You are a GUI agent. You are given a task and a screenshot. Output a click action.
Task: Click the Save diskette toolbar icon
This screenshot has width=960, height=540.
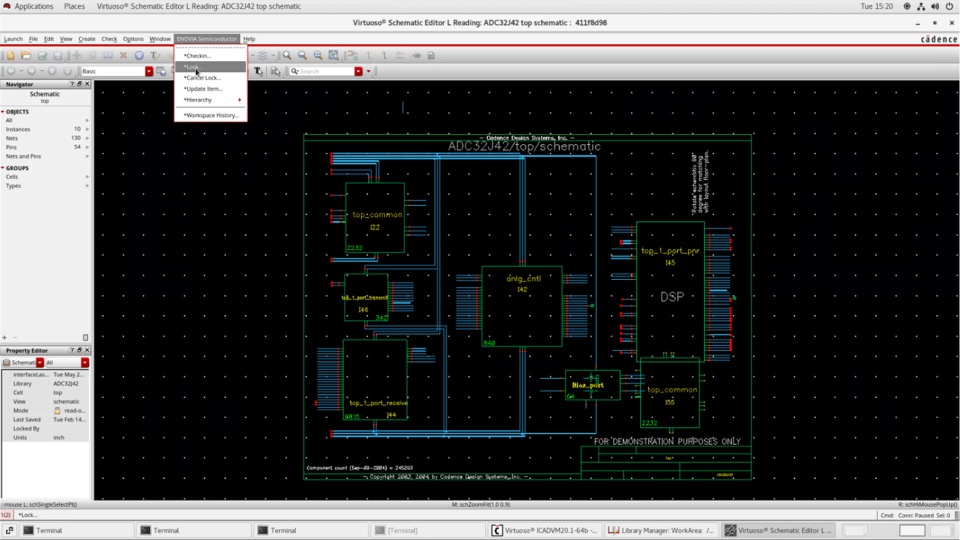pyautogui.click(x=58, y=55)
